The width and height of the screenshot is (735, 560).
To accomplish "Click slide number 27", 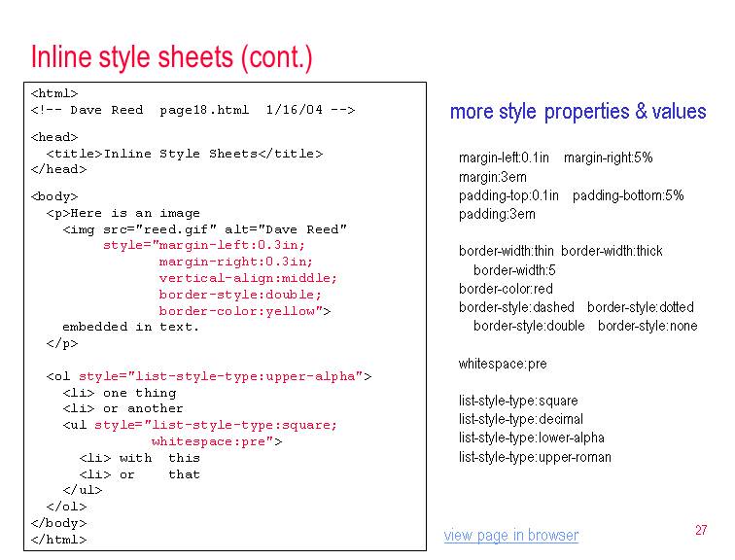I will [701, 530].
